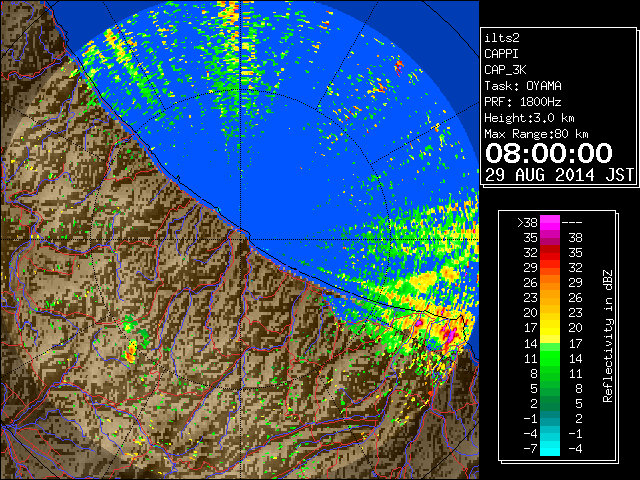Click the isolated orange echo cell over inland terrain
Image resolution: width=640 pixels, height=480 pixels.
[x=131, y=352]
